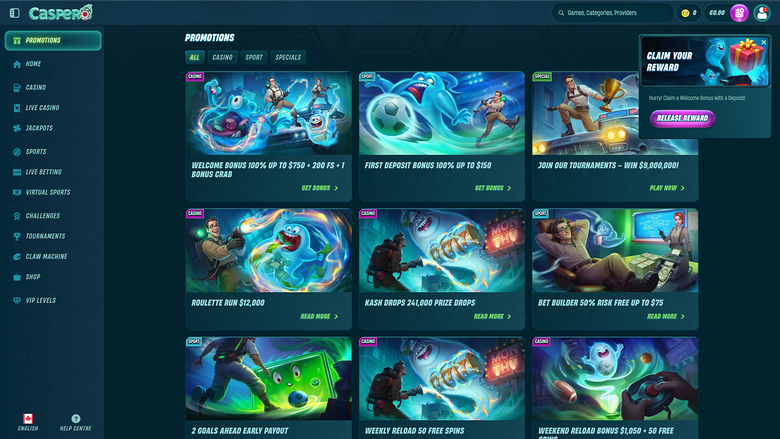This screenshot has height=439, width=780.
Task: Open the Live Casino section
Action: pos(52,108)
